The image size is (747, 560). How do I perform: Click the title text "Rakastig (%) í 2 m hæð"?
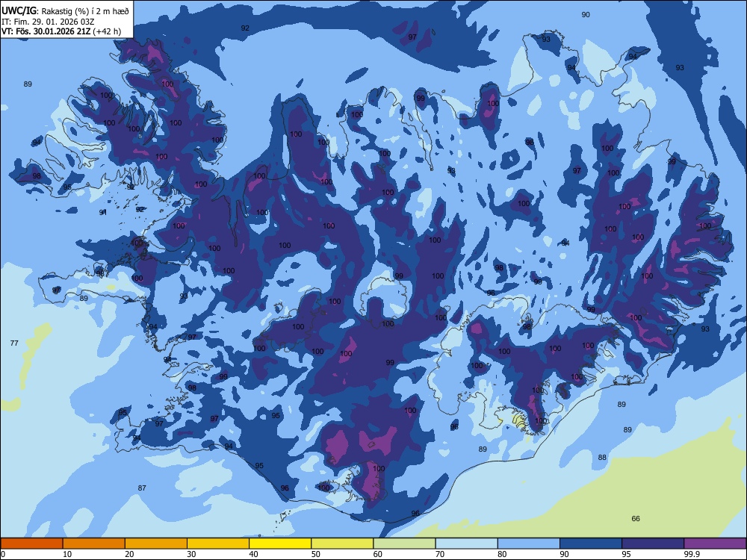[x=85, y=11]
